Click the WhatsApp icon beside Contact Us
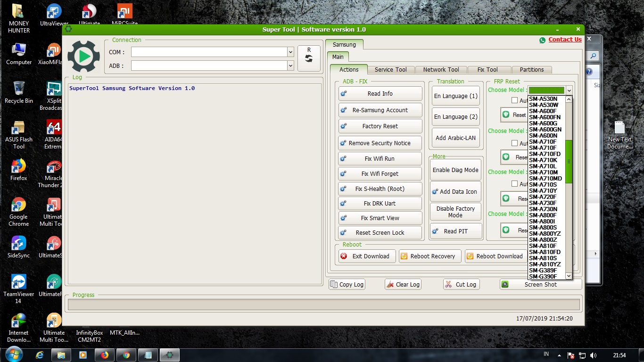Viewport: 644px width, 362px height. pos(543,40)
